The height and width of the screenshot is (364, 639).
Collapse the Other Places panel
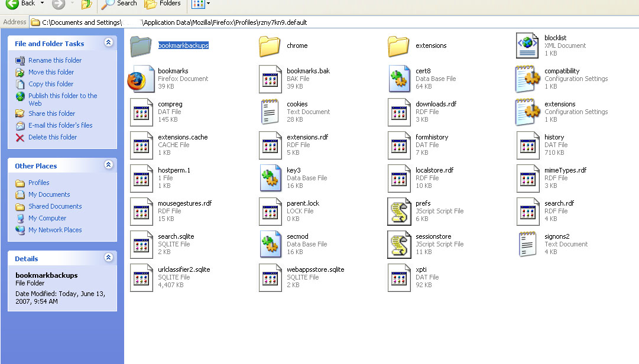click(x=108, y=165)
